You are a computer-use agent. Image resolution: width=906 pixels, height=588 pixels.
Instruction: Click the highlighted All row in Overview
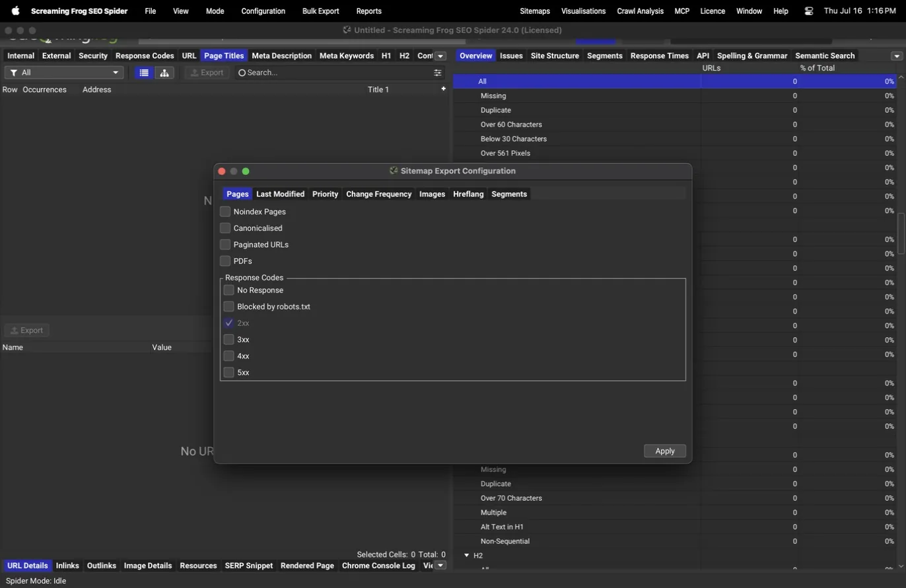(674, 81)
